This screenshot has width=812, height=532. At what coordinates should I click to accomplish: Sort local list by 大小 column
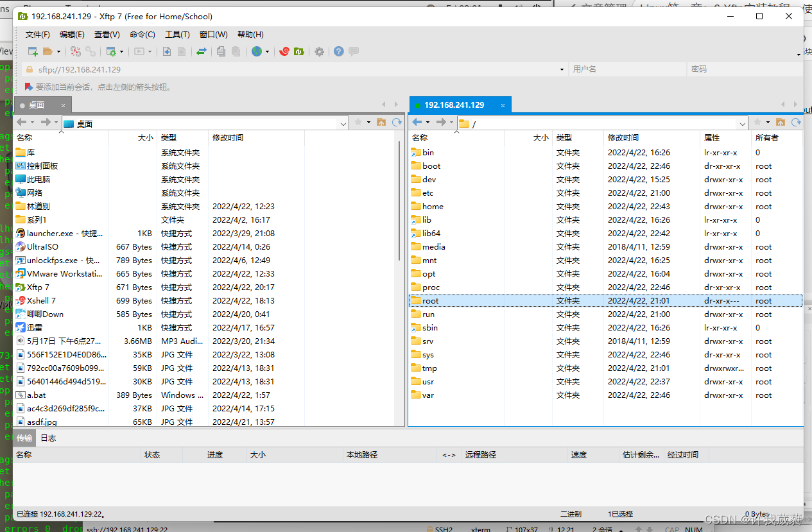pos(133,138)
